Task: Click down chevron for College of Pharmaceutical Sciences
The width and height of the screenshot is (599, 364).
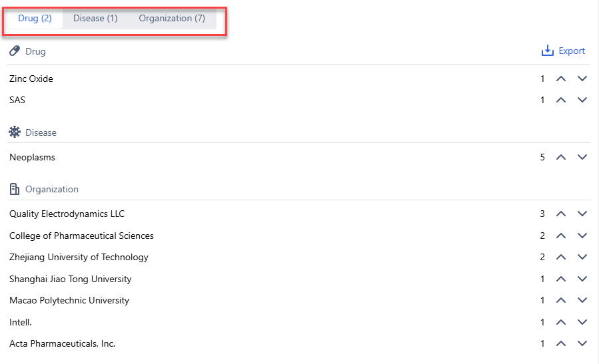Action: [x=582, y=236]
